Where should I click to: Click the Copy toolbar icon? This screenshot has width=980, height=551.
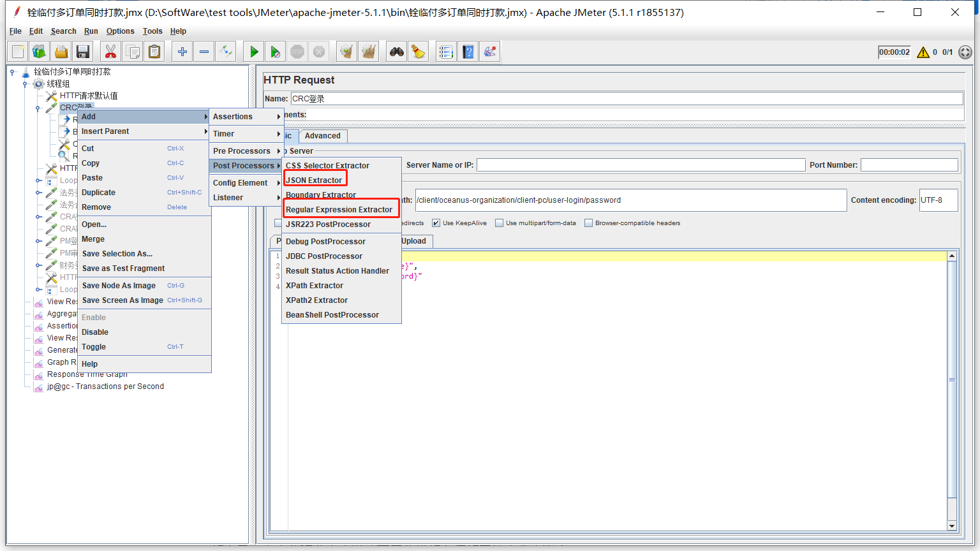133,52
